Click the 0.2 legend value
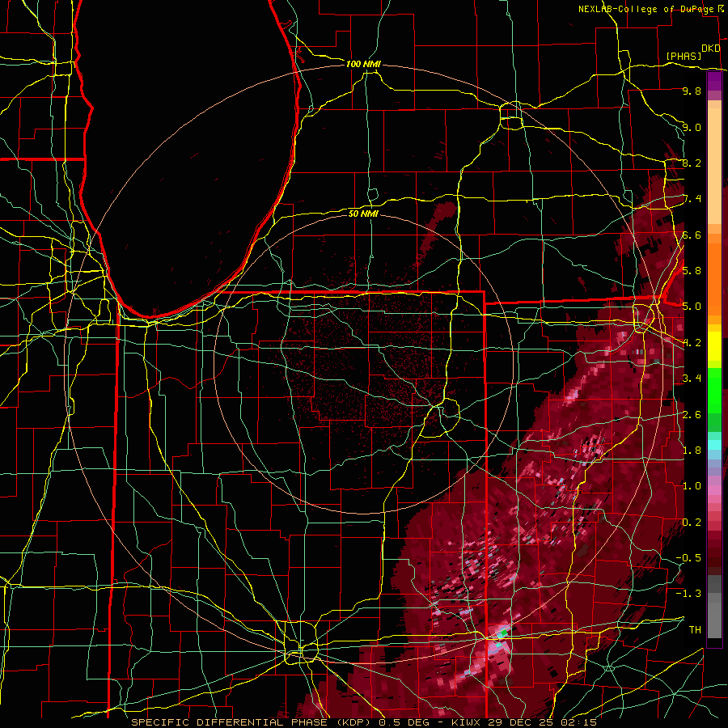The width and height of the screenshot is (728, 728). (692, 522)
